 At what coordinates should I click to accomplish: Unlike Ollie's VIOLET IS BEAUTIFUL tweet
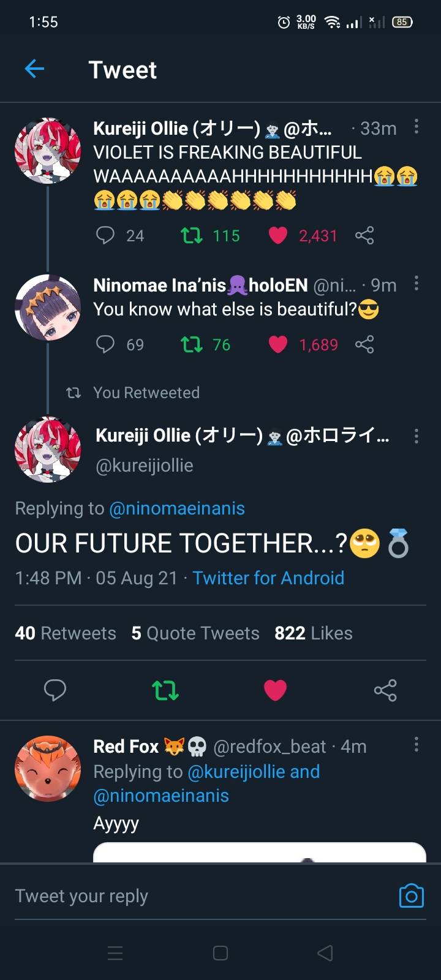click(x=278, y=235)
